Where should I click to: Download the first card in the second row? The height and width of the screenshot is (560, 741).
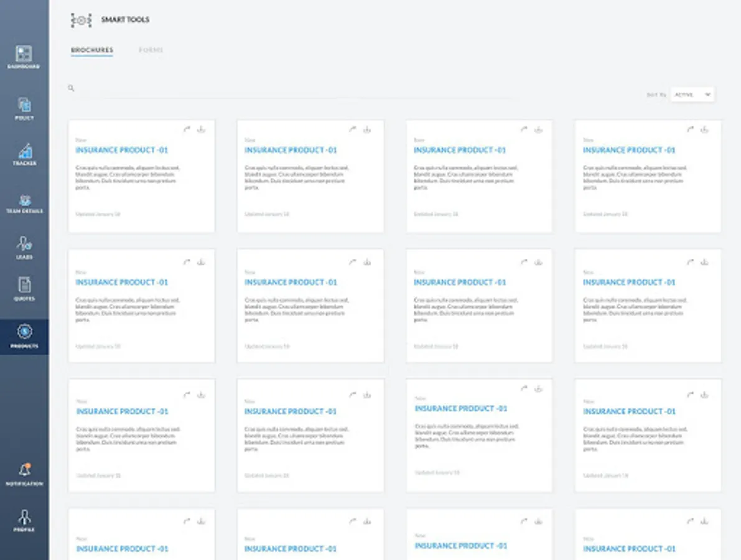click(x=202, y=262)
